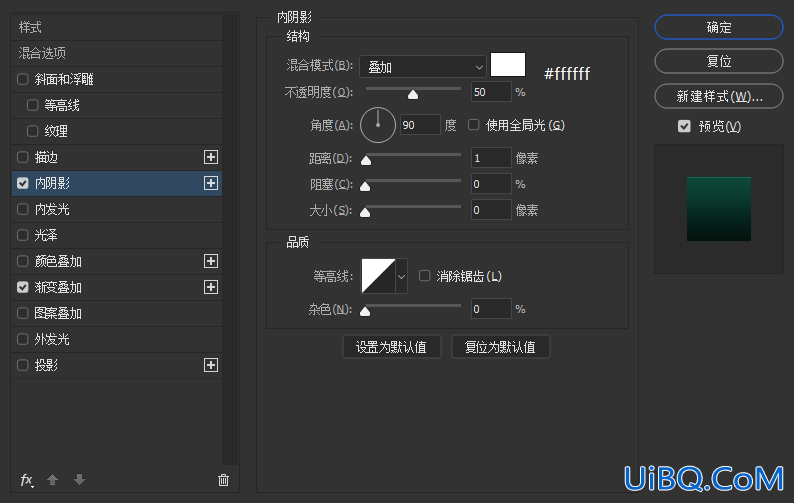Add another 描边 effect with plus icon
The height and width of the screenshot is (503, 794).
(x=211, y=157)
